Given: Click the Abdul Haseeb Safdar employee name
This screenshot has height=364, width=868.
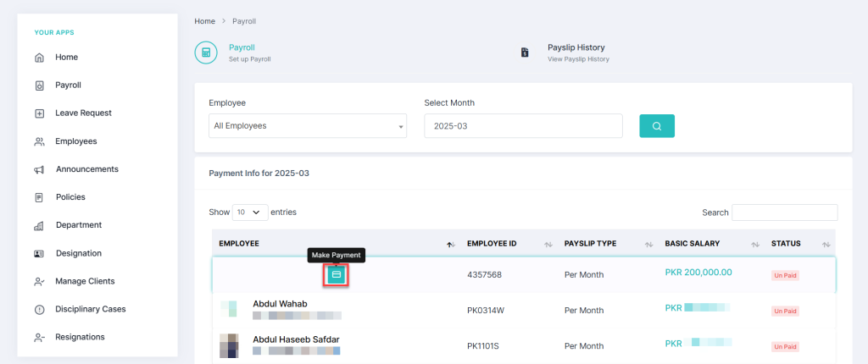Looking at the screenshot, I should 296,339.
